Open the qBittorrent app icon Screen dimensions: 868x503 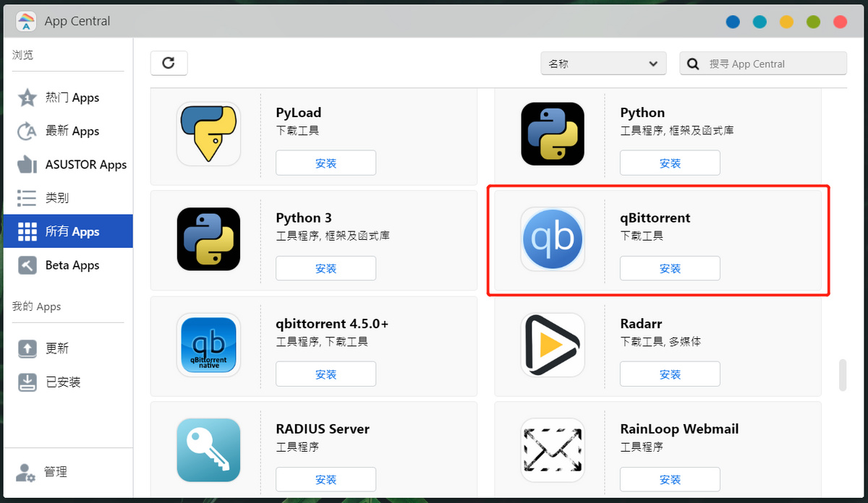(553, 239)
